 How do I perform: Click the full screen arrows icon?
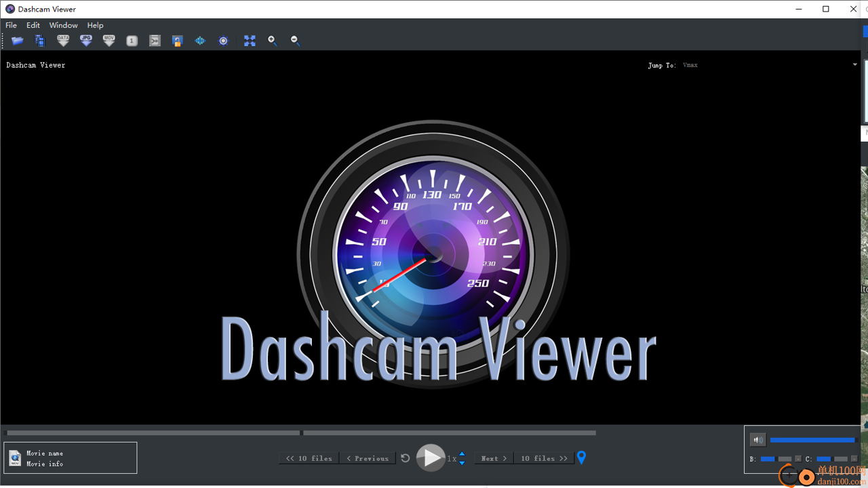[x=250, y=41]
